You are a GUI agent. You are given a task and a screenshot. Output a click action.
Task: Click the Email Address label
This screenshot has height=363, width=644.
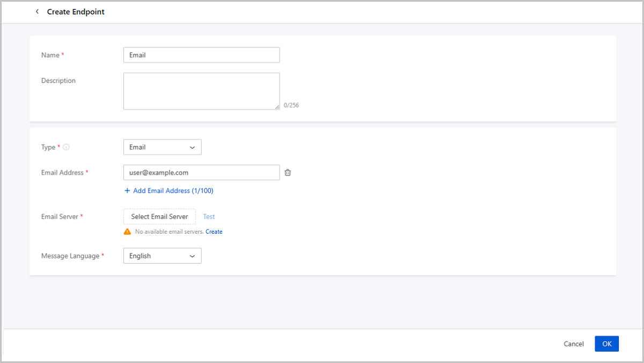[62, 172]
